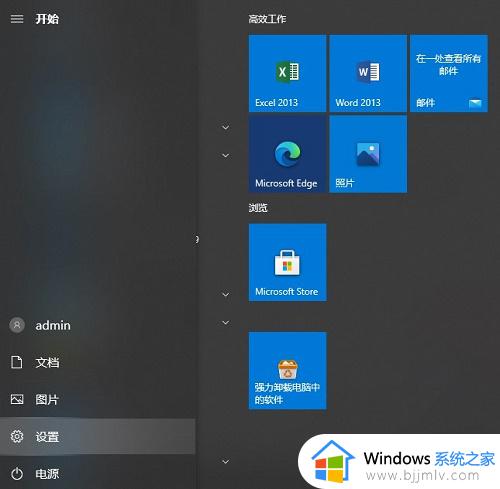Open the Documents (文档) folder
The image size is (500, 489).
pyautogui.click(x=97, y=362)
